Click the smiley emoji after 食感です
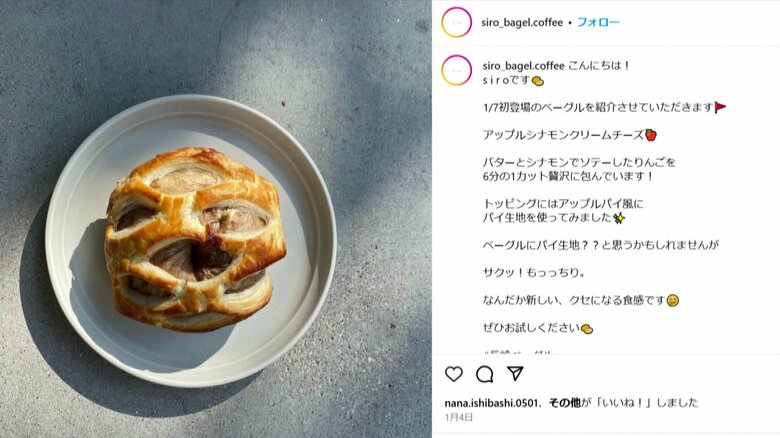The height and width of the screenshot is (438, 780). click(673, 301)
